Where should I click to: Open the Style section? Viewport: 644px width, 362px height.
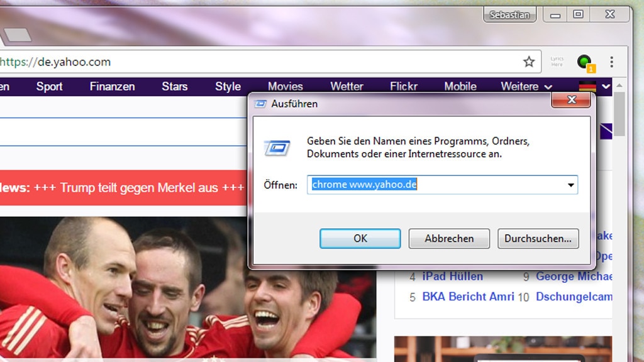[x=228, y=87]
